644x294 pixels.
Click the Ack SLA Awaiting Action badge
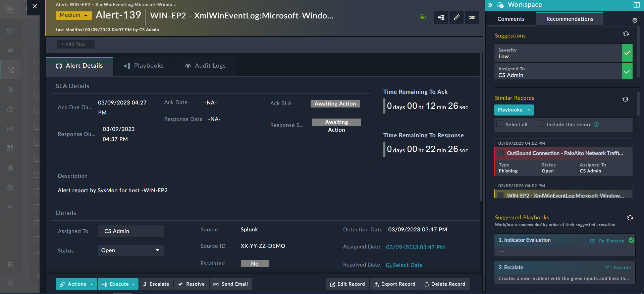(335, 104)
